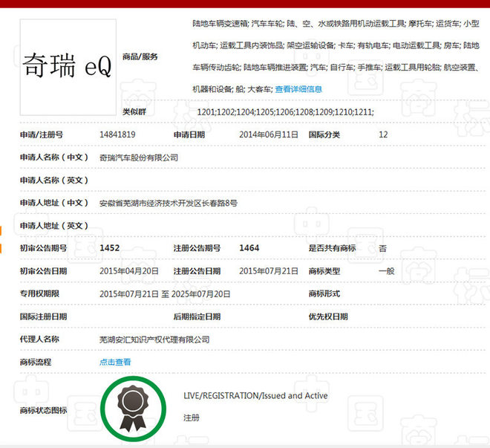The image size is (490, 448).
Task: Select similar group codes 1201;1202;1204…
Action: [x=286, y=112]
